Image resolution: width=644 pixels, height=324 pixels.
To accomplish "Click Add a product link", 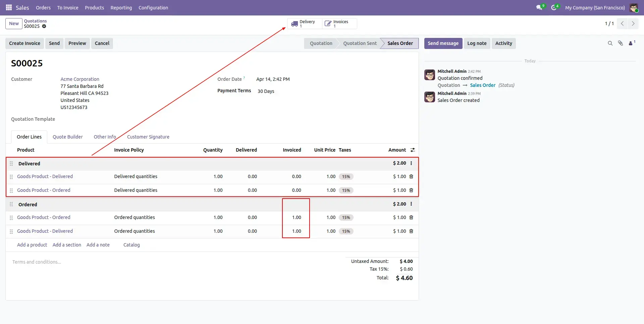I will click(x=32, y=245).
